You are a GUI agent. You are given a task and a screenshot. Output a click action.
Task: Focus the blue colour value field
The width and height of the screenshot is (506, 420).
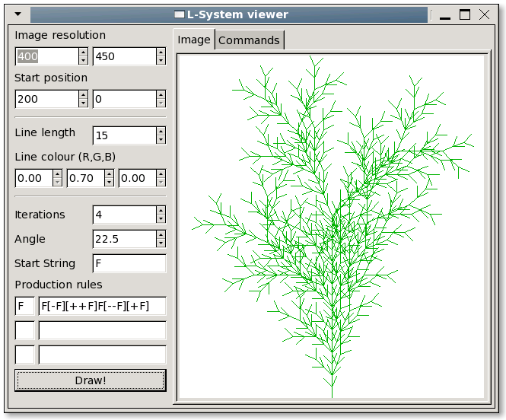(x=138, y=178)
